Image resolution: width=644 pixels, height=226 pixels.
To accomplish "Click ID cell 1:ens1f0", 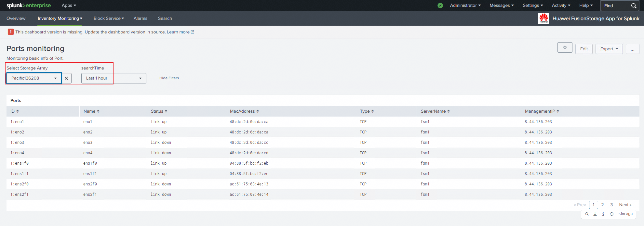I will (20, 163).
